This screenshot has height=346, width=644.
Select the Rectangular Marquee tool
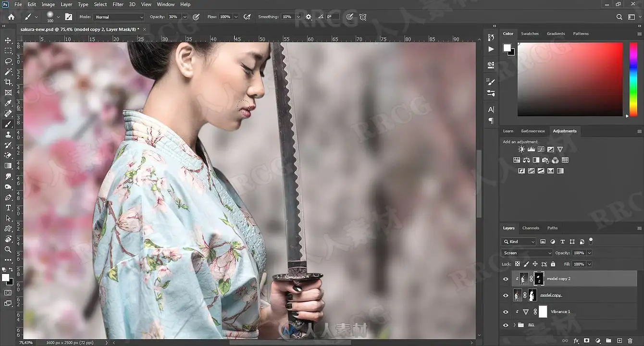pos(8,51)
